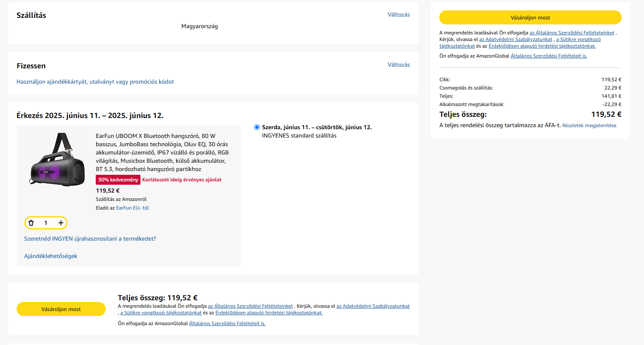The width and height of the screenshot is (644, 345).
Task: Click the item quantity value 1
Action: (46, 223)
